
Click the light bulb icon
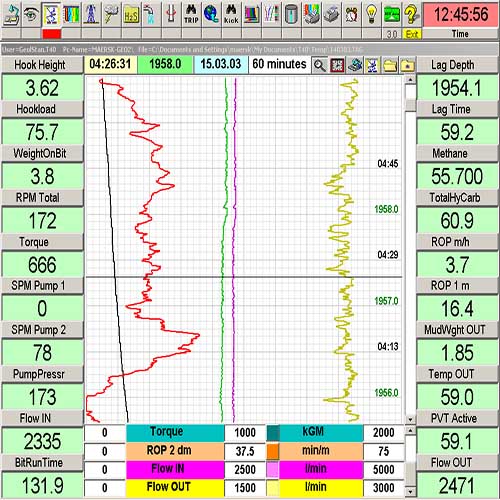pos(371,15)
